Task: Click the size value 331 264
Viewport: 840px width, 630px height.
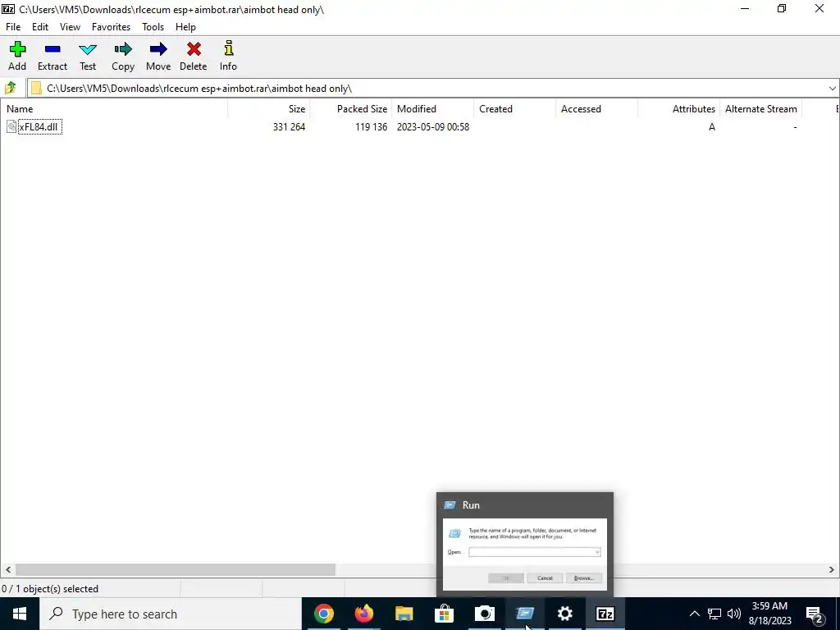Action: coord(289,127)
